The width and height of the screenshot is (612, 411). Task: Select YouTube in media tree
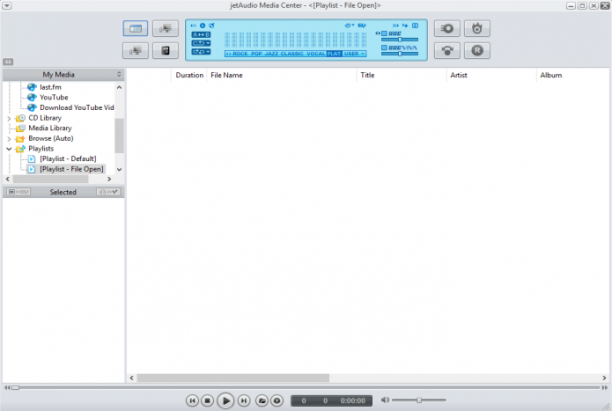(54, 97)
